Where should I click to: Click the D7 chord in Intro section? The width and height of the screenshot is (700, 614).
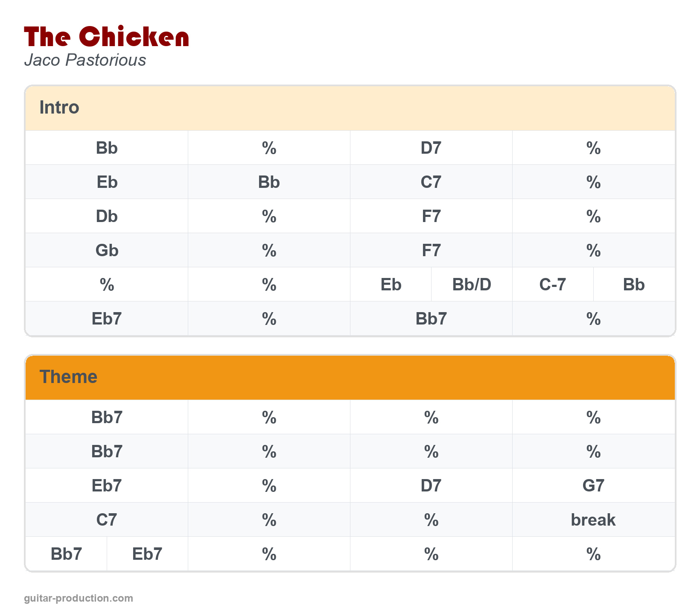[431, 148]
